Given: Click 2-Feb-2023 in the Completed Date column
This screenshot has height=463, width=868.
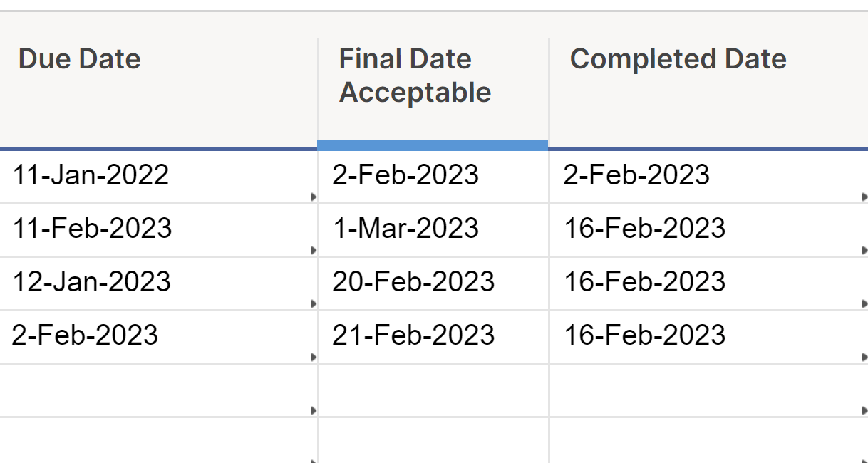Looking at the screenshot, I should pos(636,175).
